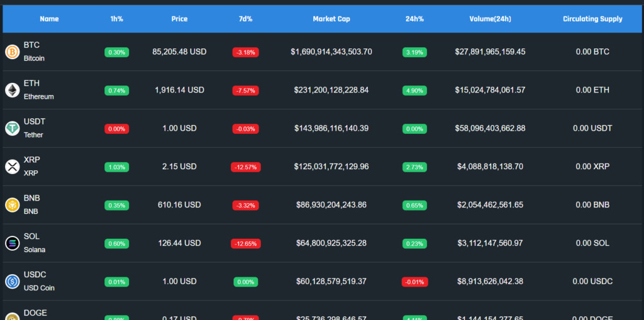Select circulating supply 0.00 BNB
Image resolution: width=644 pixels, height=320 pixels.
592,204
